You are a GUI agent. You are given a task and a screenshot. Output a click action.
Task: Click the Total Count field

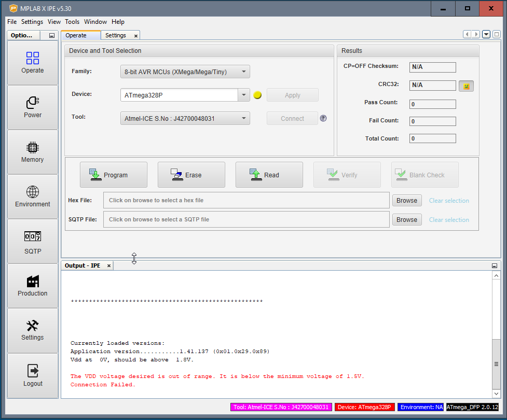coord(433,138)
